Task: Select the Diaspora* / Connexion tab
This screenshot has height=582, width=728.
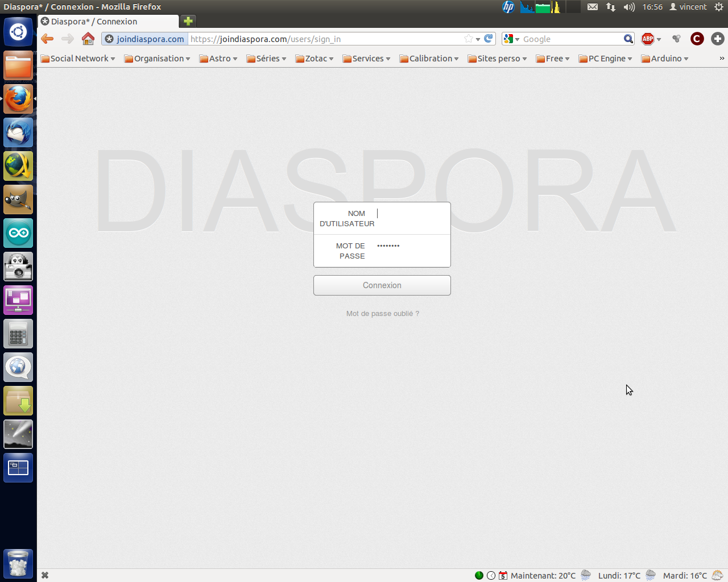Action: pos(108,22)
